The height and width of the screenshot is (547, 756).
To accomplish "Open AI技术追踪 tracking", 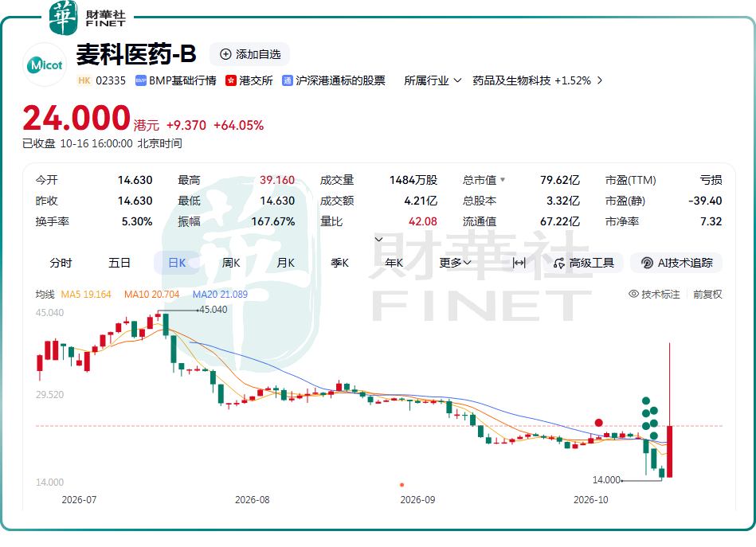I will [676, 263].
